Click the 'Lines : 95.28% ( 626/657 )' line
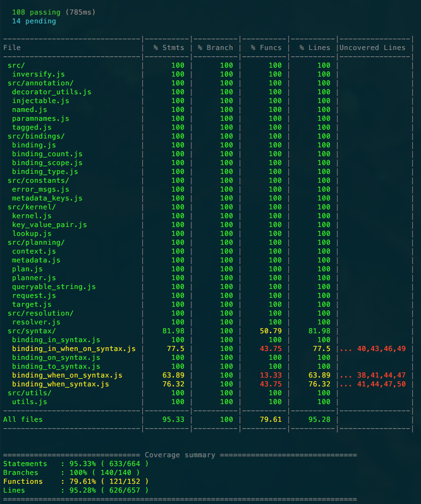The image size is (421, 504). 76,491
